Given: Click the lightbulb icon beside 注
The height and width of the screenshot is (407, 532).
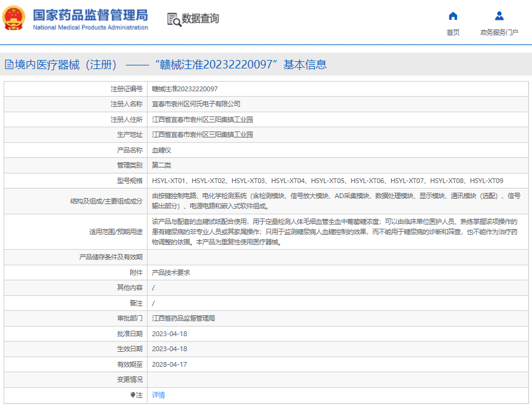Looking at the screenshot, I should (x=133, y=395).
